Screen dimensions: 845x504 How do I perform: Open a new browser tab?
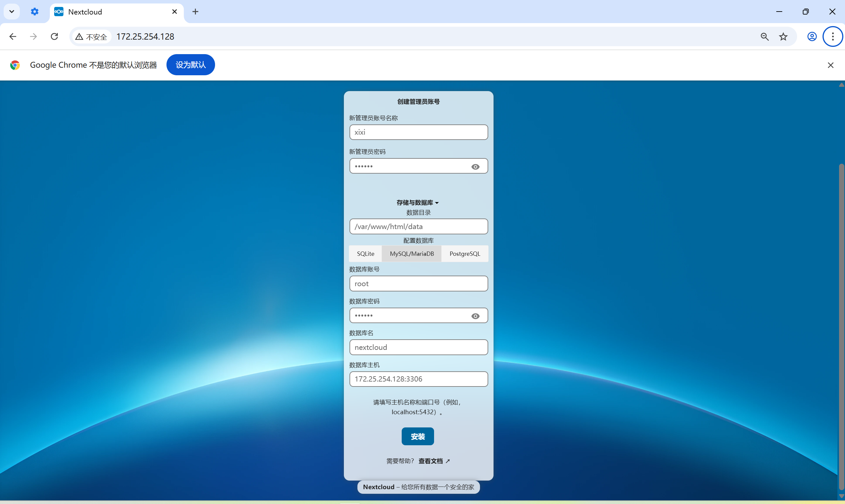[x=195, y=11]
